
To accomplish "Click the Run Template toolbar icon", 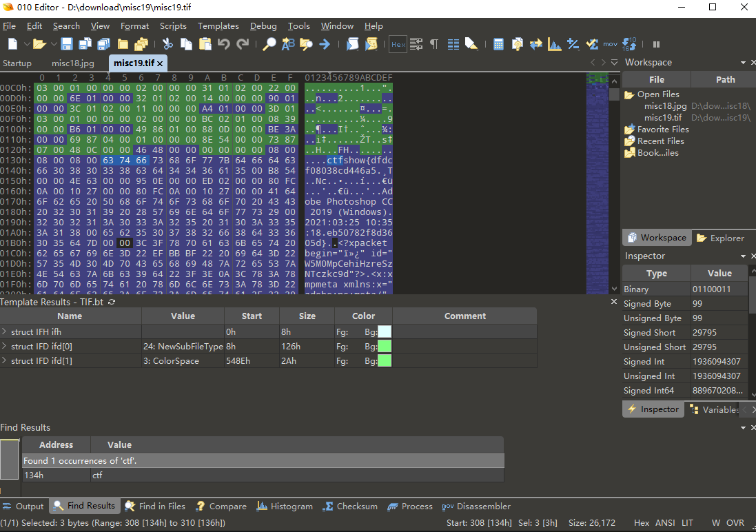I will pyautogui.click(x=371, y=44).
